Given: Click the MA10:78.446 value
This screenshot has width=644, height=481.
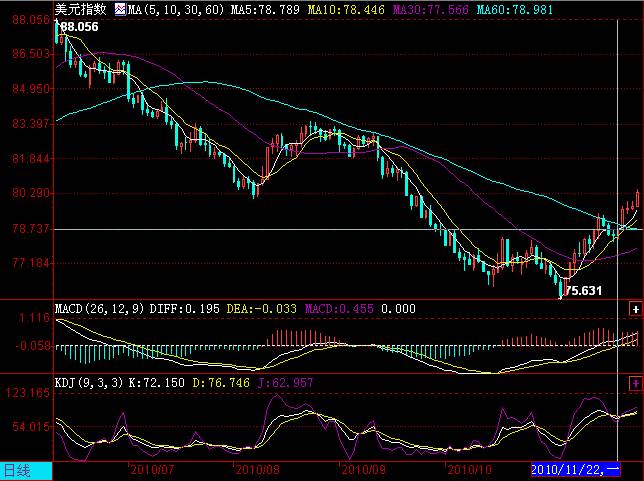Looking at the screenshot, I should [346, 9].
